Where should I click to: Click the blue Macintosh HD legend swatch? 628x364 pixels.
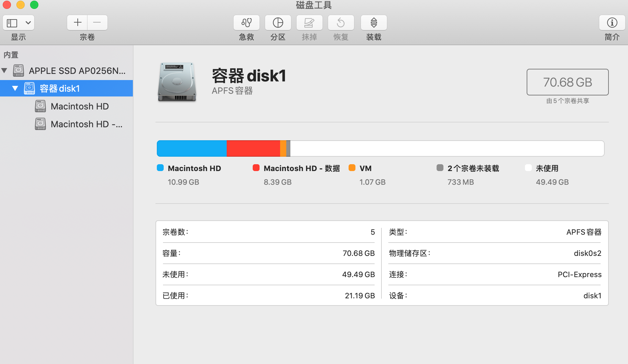click(x=160, y=168)
